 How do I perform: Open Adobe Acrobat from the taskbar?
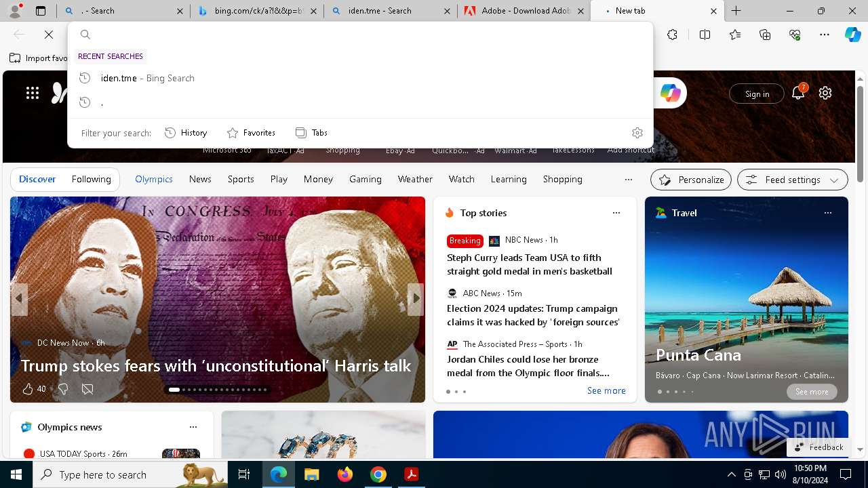(x=411, y=474)
